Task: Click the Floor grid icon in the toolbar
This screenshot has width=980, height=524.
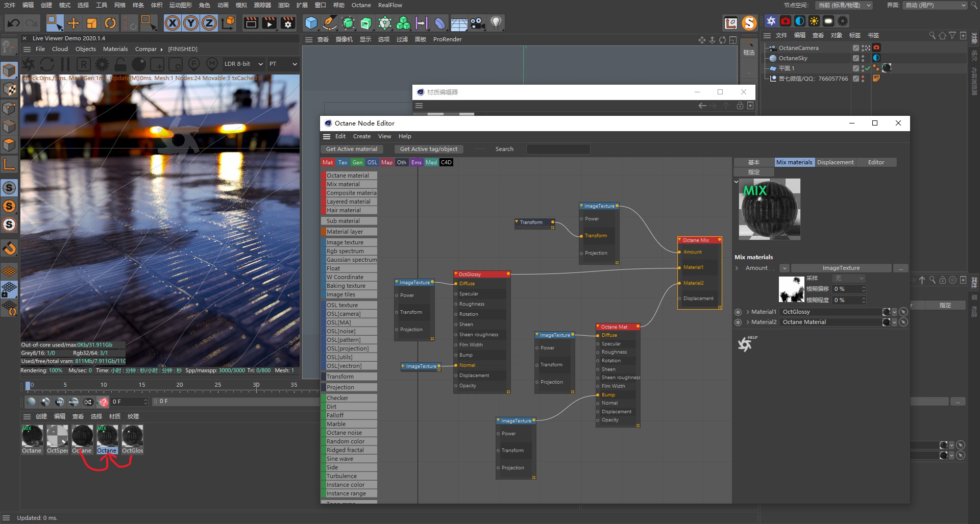Action: (459, 23)
